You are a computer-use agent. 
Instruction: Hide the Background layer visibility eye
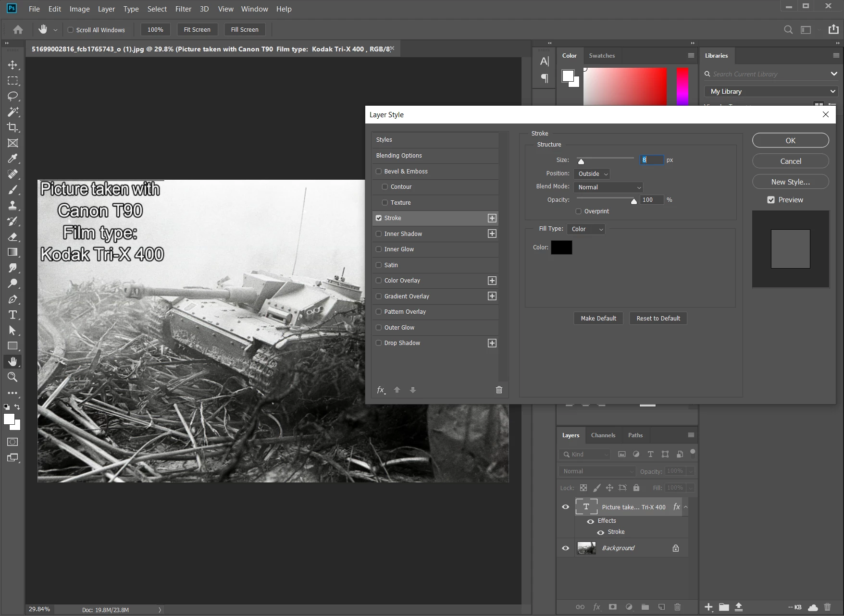(566, 548)
